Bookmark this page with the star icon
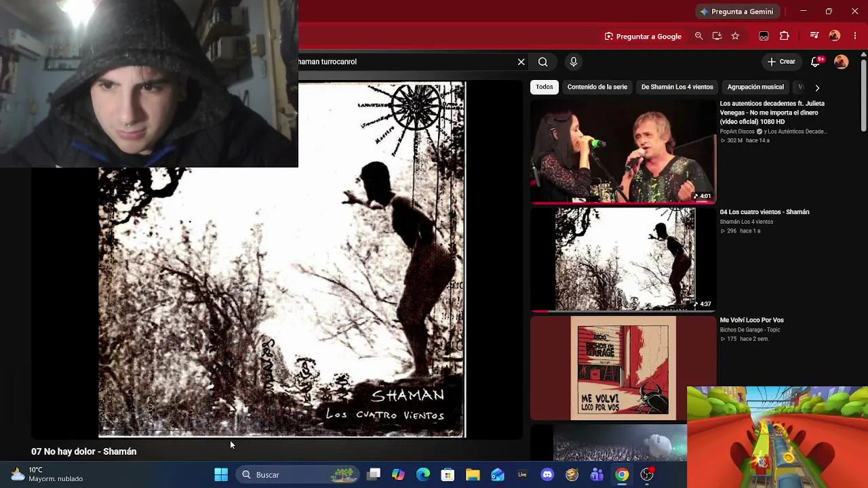This screenshot has height=488, width=868. click(735, 36)
